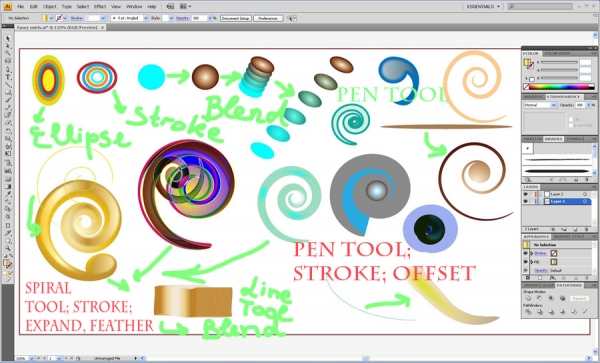Switch to the Symbols tab
Image resolution: width=600 pixels, height=363 pixels.
coord(575,138)
